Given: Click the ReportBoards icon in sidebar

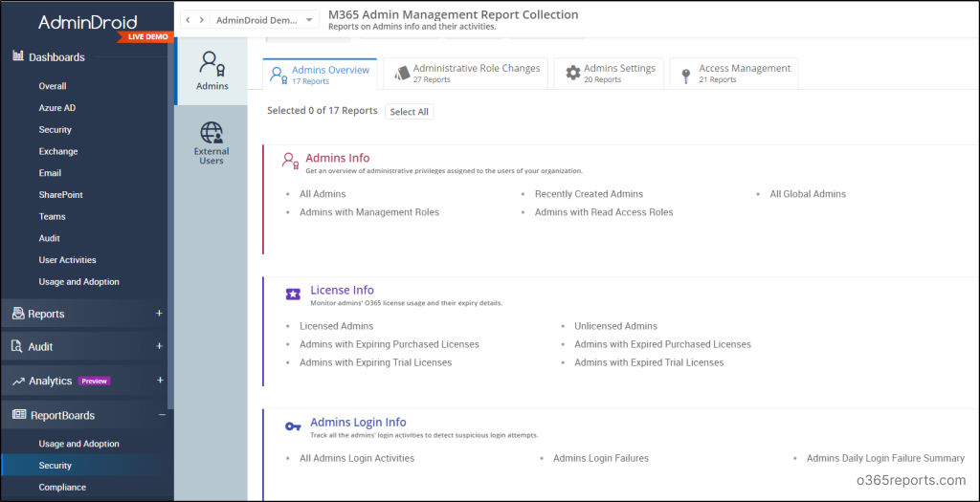Looking at the screenshot, I should pyautogui.click(x=19, y=415).
